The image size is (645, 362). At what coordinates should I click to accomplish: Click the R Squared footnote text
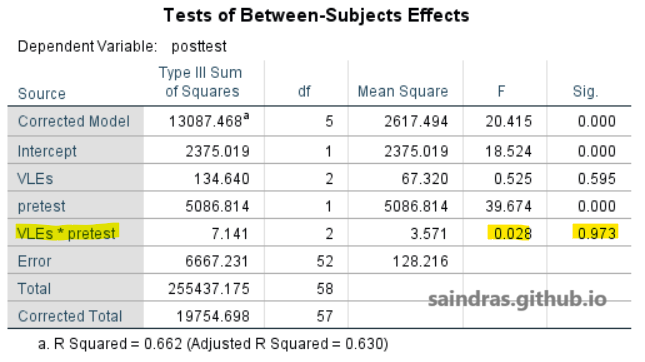pos(213,343)
